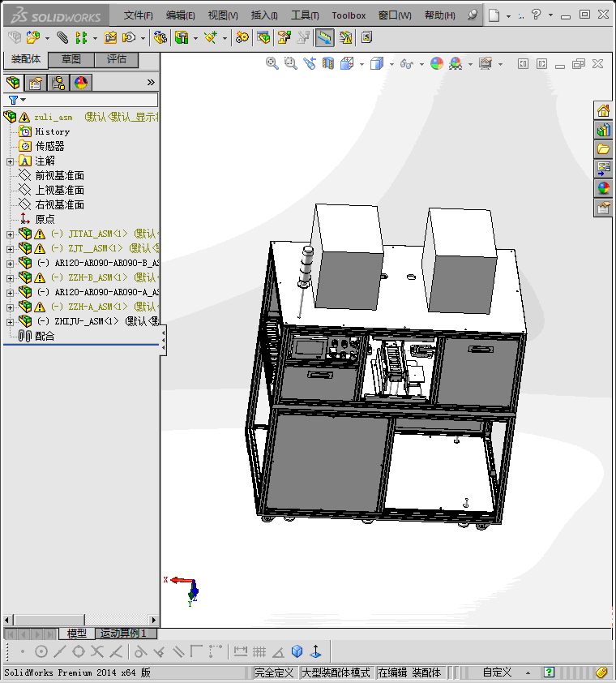616x683 pixels.
Task: Click the Hide/Show Items glasses icon
Action: 407,63
